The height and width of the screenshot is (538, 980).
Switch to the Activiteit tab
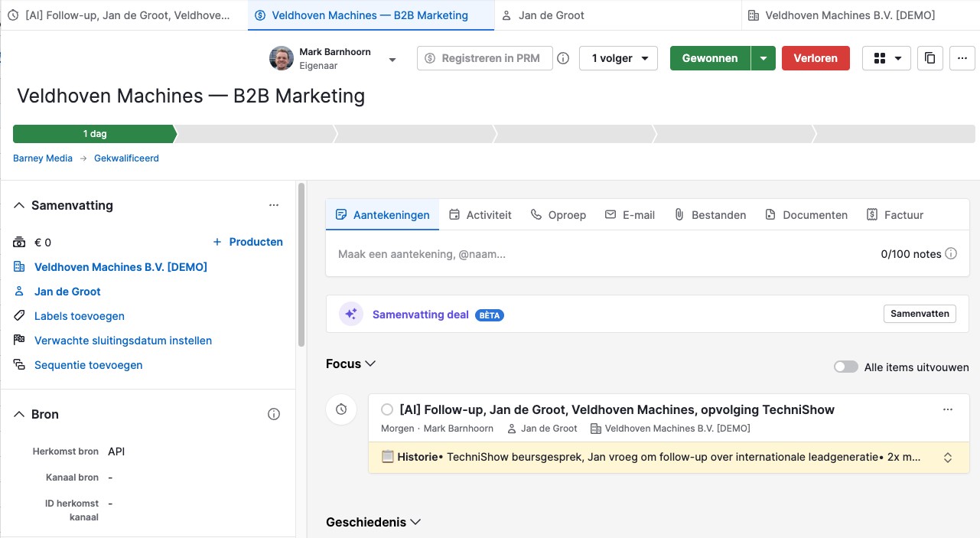480,215
